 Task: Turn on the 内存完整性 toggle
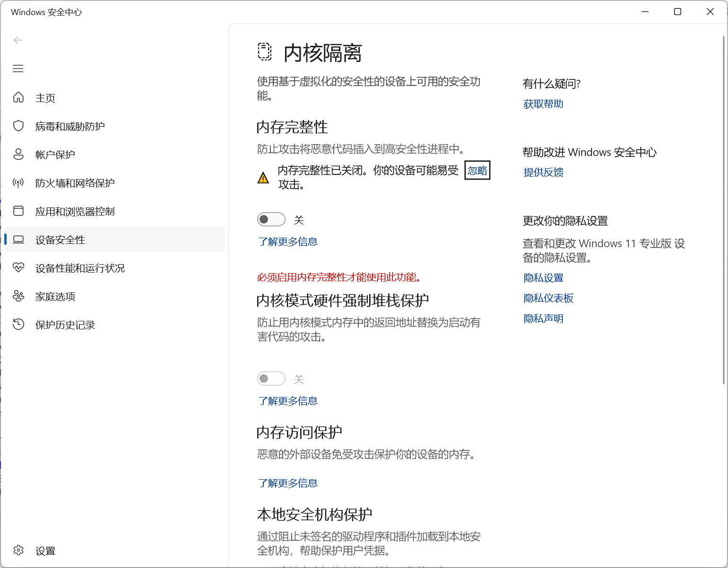pyautogui.click(x=271, y=219)
